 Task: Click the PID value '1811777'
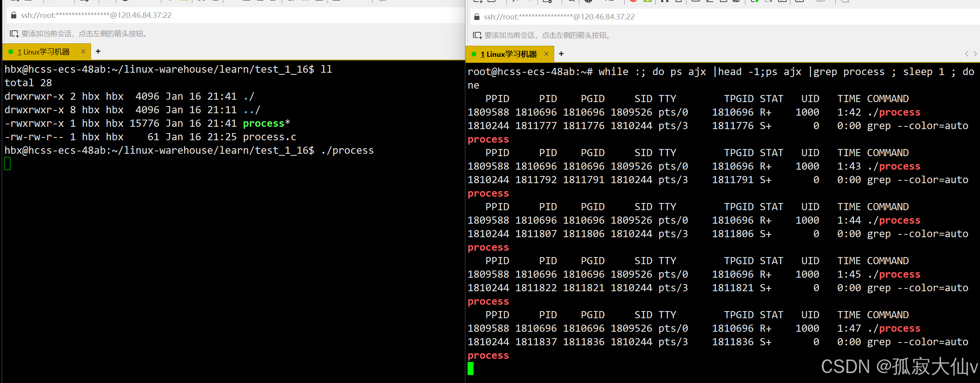pos(536,126)
